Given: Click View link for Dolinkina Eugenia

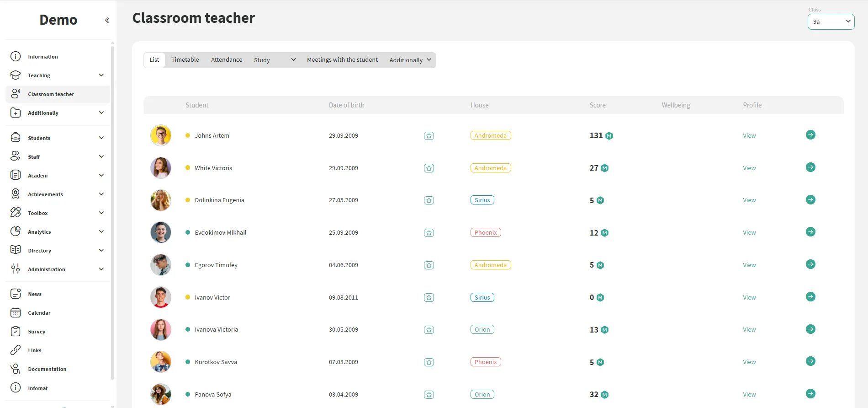Looking at the screenshot, I should [749, 200].
